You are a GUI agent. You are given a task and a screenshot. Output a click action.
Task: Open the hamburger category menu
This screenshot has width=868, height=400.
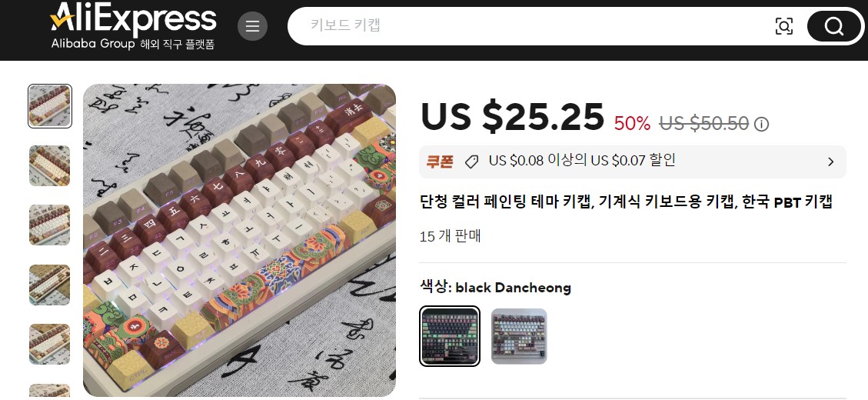pyautogui.click(x=252, y=26)
